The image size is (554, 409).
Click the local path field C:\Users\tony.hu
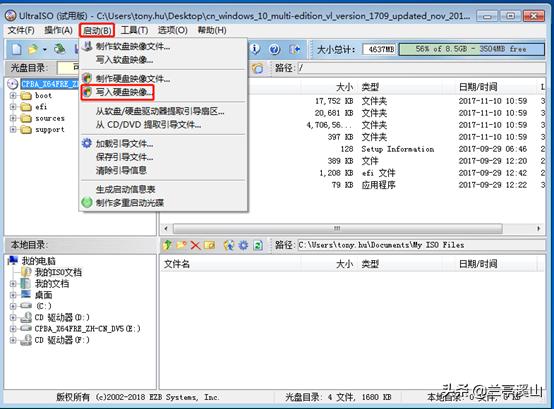pyautogui.click(x=421, y=245)
